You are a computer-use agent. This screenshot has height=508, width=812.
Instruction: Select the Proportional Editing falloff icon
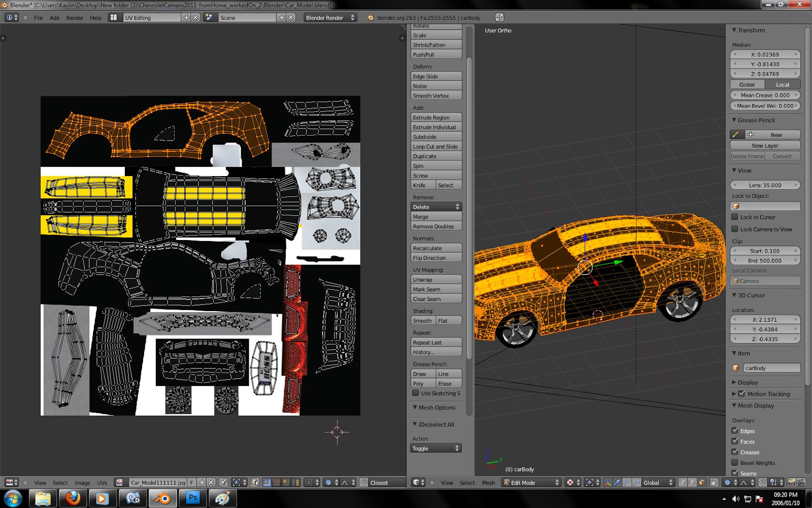(743, 482)
